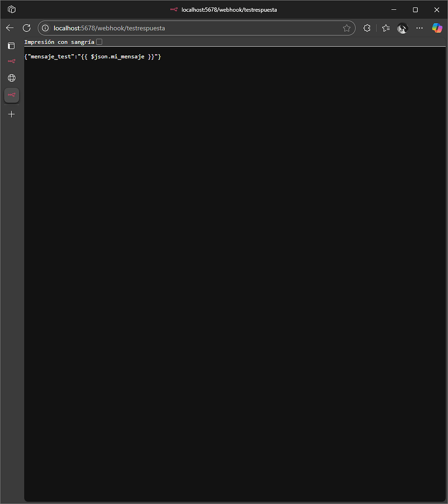Open the Settings and more menu

pyautogui.click(x=419, y=28)
